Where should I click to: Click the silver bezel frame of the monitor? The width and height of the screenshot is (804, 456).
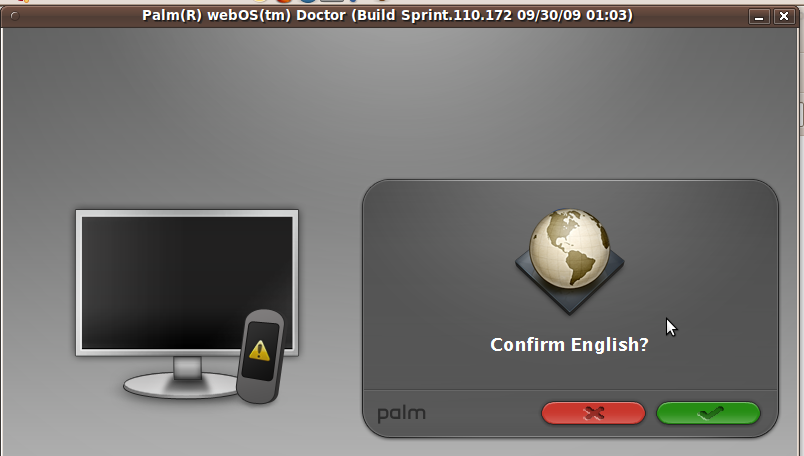(187, 213)
